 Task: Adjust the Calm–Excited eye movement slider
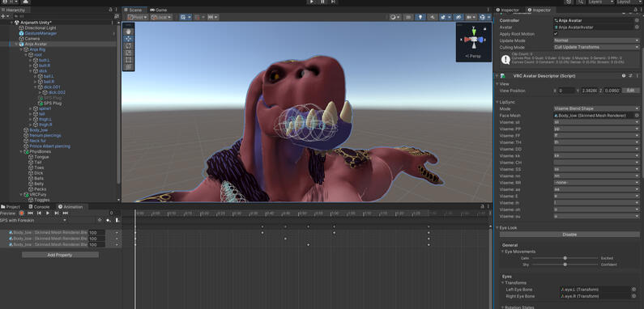click(x=565, y=258)
